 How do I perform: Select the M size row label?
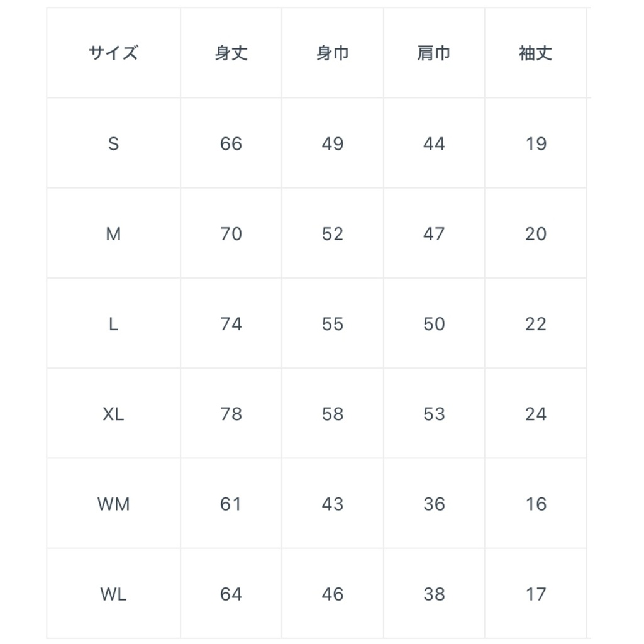(113, 234)
